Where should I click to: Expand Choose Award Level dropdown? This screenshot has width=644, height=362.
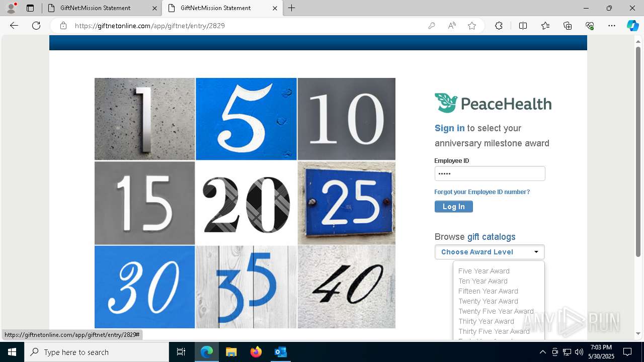click(490, 252)
